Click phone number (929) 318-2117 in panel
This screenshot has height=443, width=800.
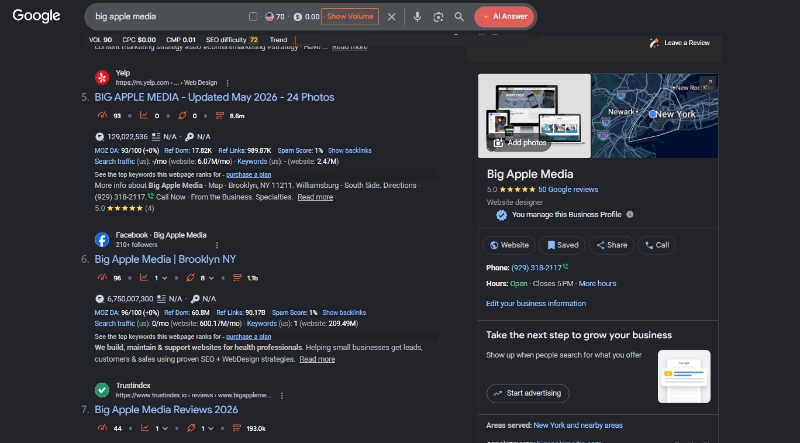click(x=536, y=267)
